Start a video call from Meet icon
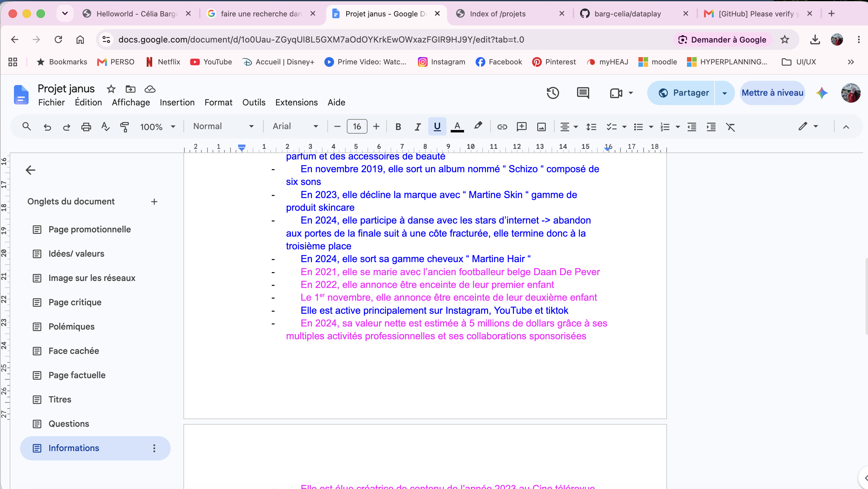868x489 pixels. coord(616,93)
